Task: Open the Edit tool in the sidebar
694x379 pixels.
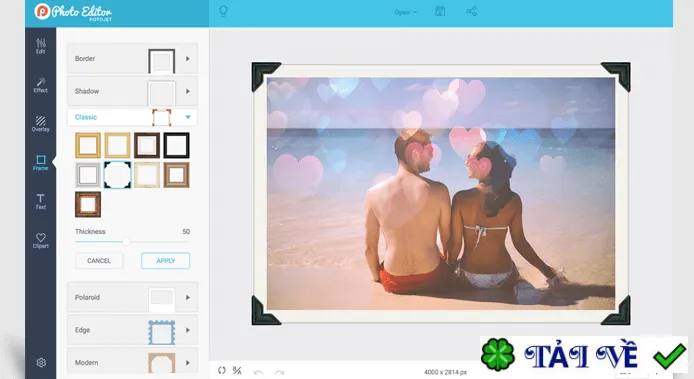Action: tap(41, 46)
